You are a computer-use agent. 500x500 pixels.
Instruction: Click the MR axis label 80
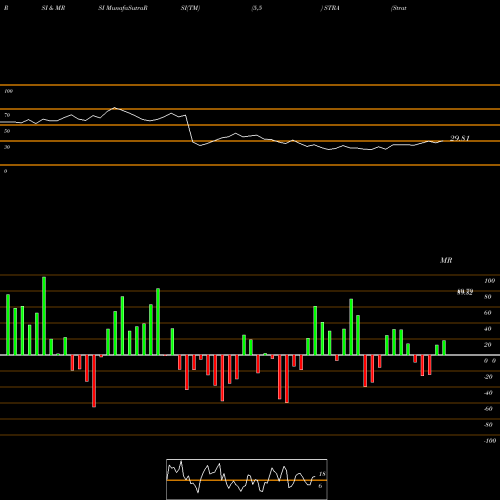[x=487, y=297]
